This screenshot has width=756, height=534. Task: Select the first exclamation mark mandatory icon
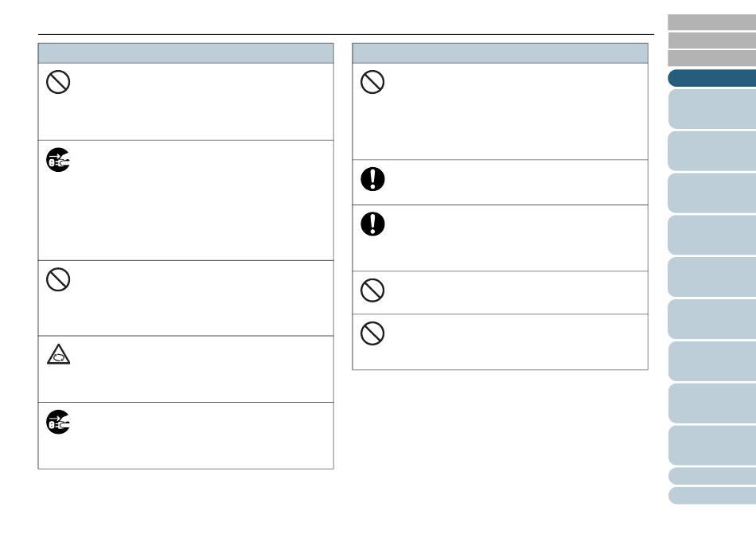[372, 179]
